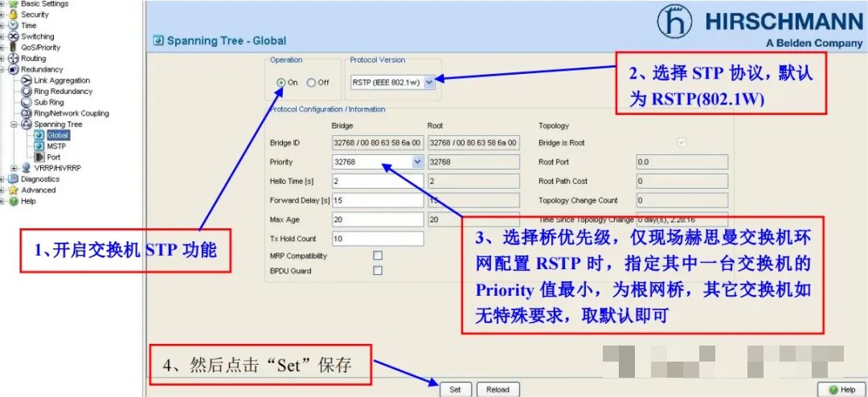
Task: Click the Ring/Network Coupling icon
Action: pos(26,113)
